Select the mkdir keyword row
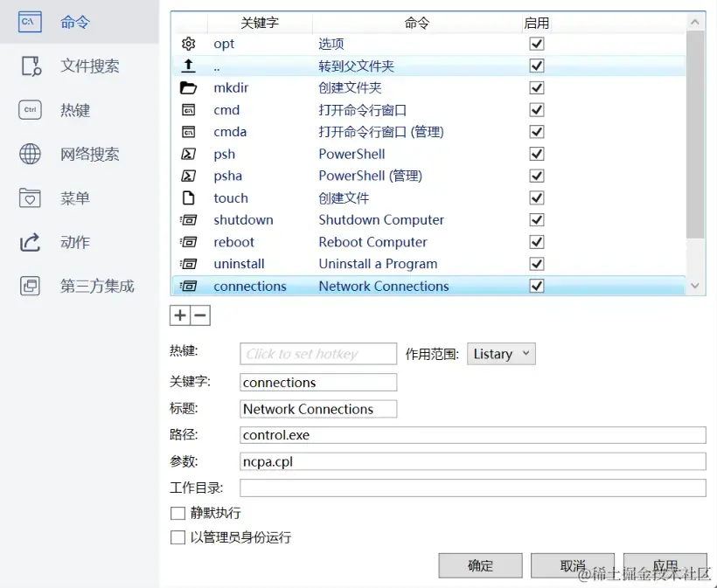Screen dimensions: 717x588 (231, 87)
